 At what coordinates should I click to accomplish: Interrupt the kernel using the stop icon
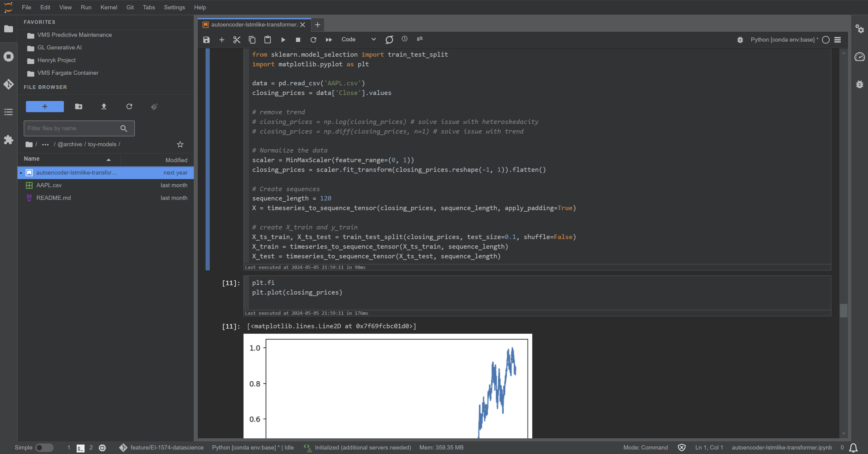coord(298,39)
